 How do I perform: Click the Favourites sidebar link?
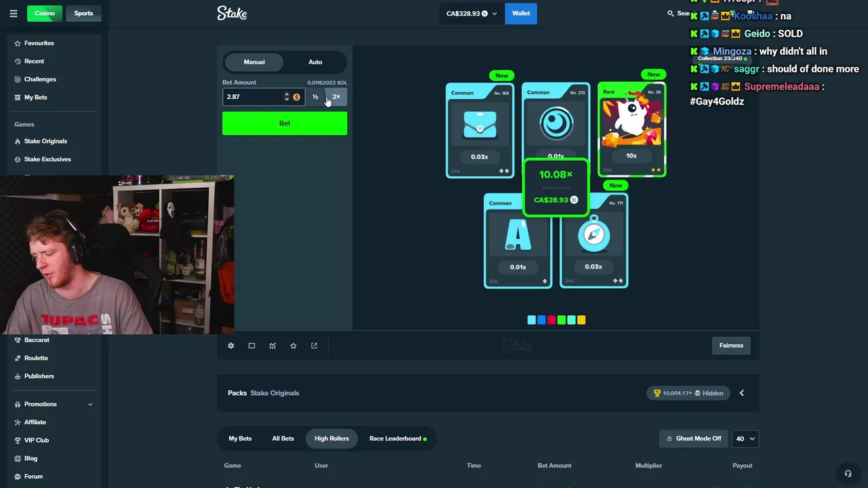coord(39,43)
